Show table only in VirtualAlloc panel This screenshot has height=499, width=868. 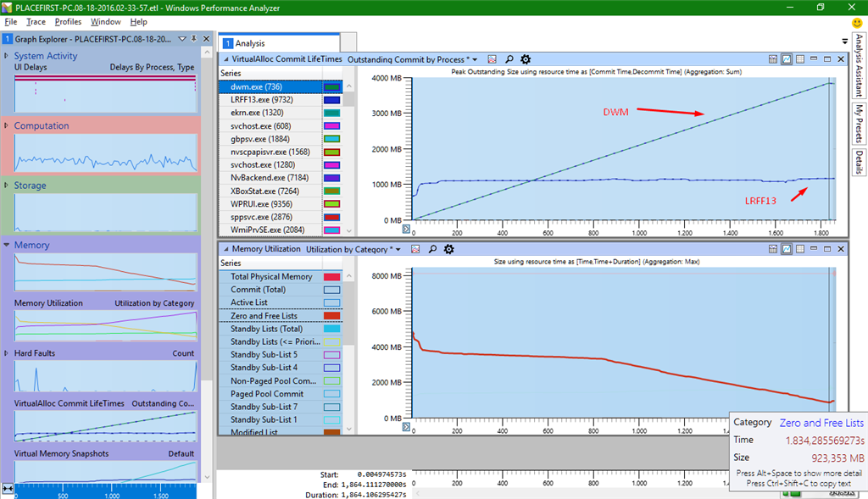(800, 59)
